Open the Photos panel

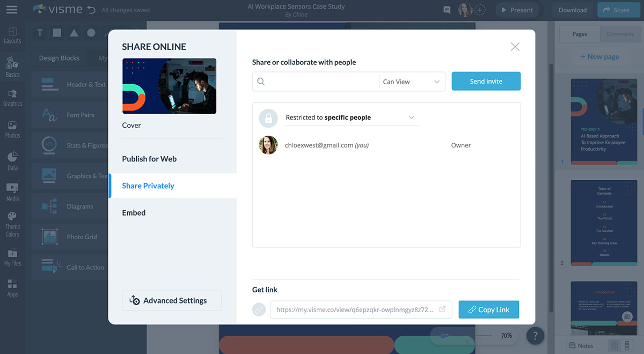(x=12, y=128)
